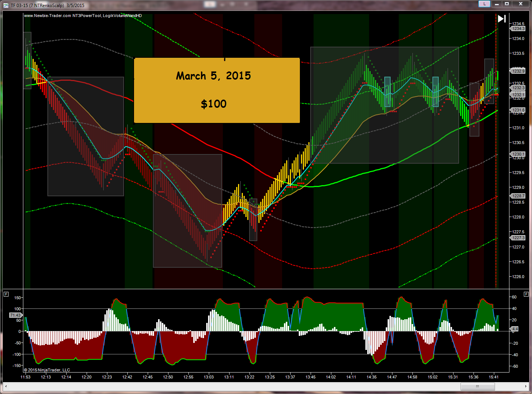Select the 4.4 indicator value marker
The height and width of the screenshot is (394, 532).
(515, 329)
